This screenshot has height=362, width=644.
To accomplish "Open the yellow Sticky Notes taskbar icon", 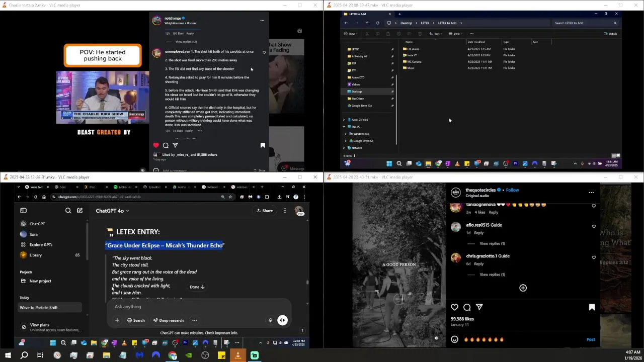I will 221,355.
